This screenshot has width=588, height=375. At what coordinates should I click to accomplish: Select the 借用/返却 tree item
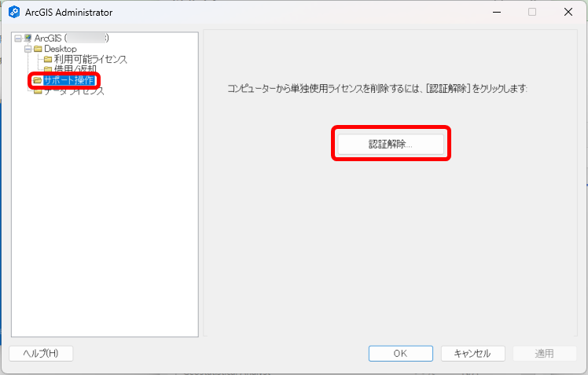click(75, 69)
